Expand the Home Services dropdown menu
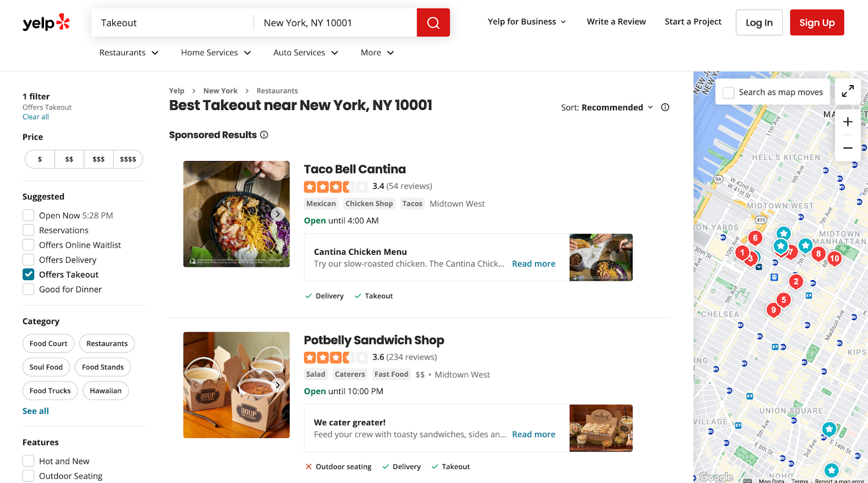Screen dimensions: 868x483 click(x=216, y=53)
